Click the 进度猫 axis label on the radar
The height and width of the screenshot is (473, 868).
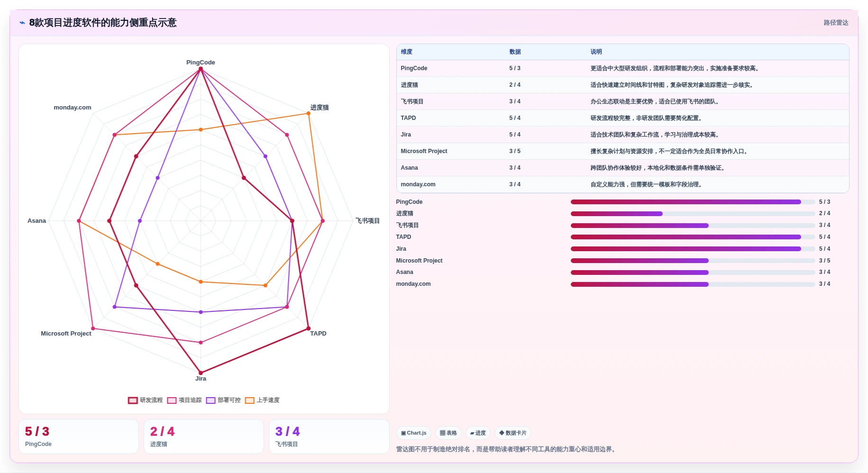click(320, 108)
